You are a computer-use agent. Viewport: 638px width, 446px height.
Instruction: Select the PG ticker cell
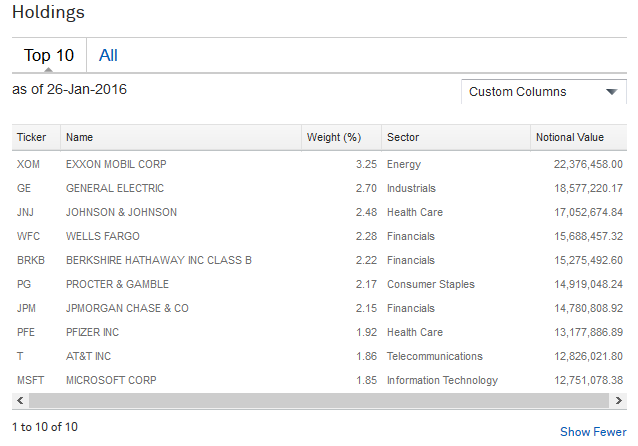(24, 284)
